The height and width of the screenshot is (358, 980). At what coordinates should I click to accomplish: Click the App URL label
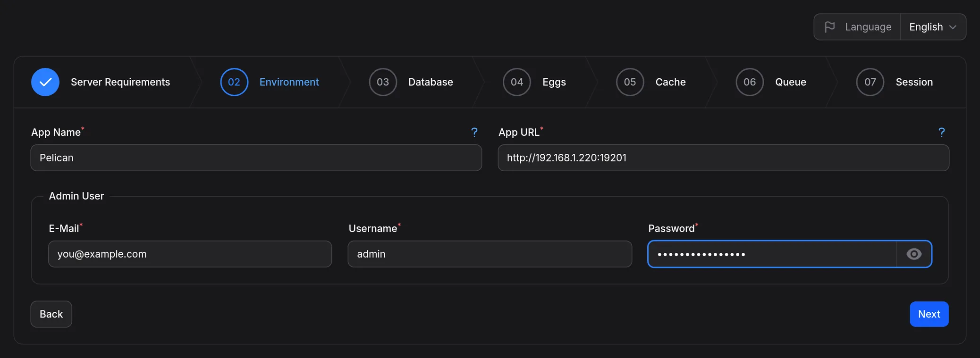click(x=519, y=133)
